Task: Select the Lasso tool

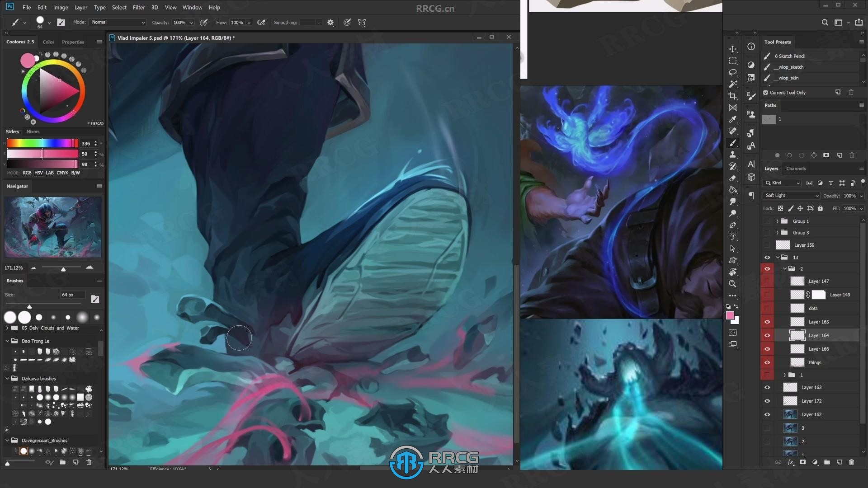Action: (733, 72)
